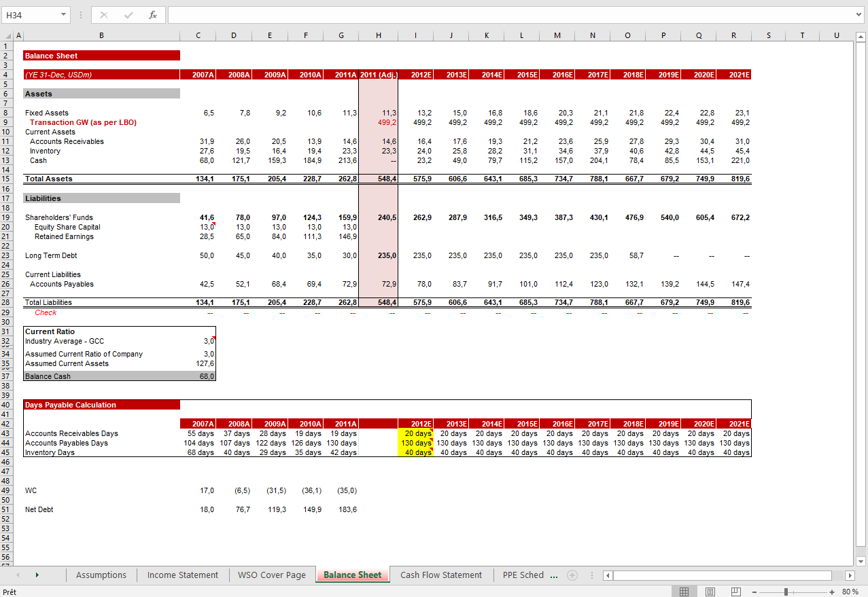Click the Accounts Payables row label
The width and height of the screenshot is (868, 597).
tap(62, 284)
